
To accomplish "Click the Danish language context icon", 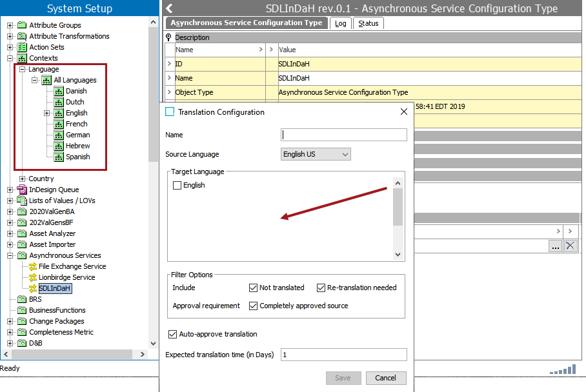I will (x=59, y=91).
